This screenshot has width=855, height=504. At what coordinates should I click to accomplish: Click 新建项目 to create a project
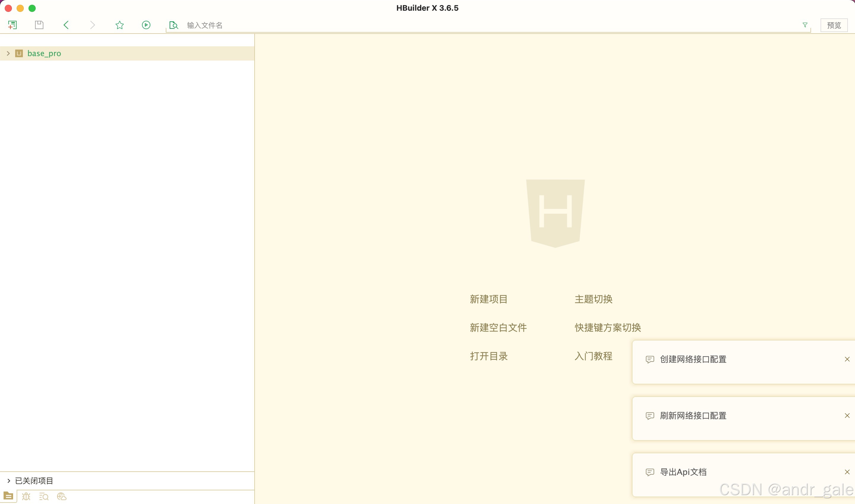(489, 299)
